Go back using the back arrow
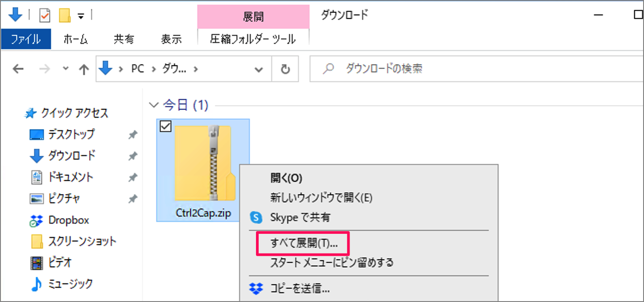Screen dimensions: 644x302 click(18, 69)
